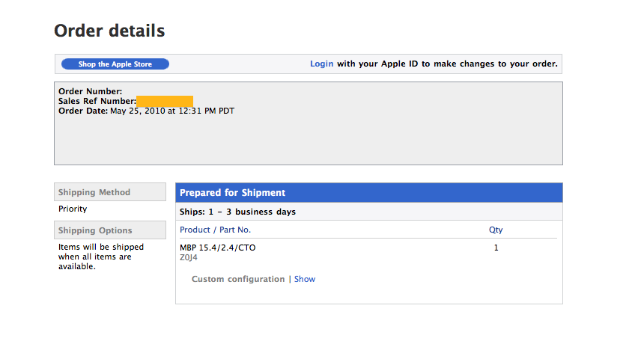Select the Shipping Method section header
This screenshot has width=644, height=344.
(110, 192)
